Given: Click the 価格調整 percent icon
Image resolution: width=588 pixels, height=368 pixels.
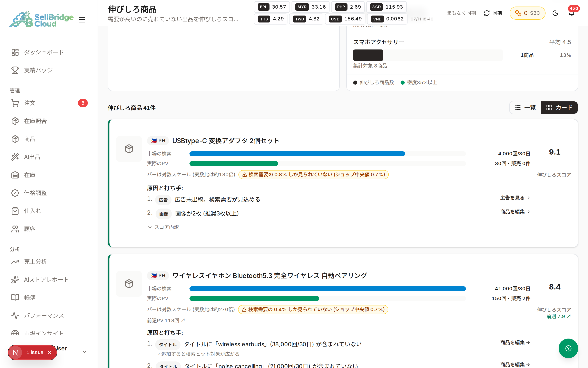Looking at the screenshot, I should pyautogui.click(x=15, y=193).
